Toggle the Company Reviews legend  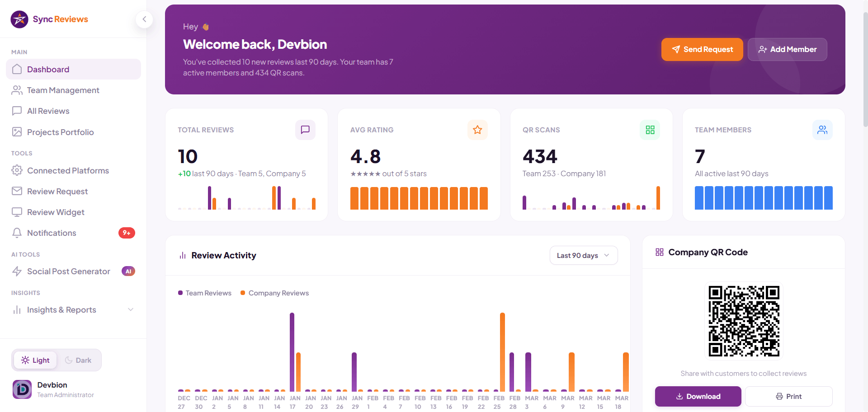pos(274,293)
